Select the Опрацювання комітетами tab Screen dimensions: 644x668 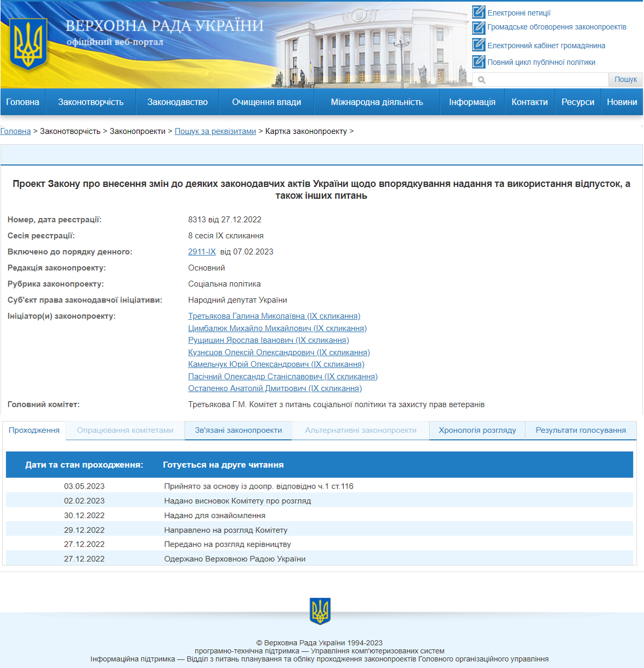(125, 430)
